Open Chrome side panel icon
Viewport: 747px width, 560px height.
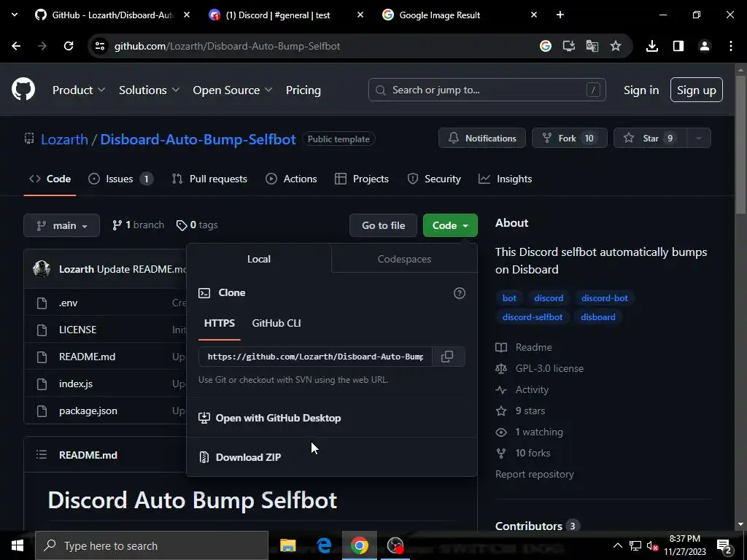click(678, 46)
